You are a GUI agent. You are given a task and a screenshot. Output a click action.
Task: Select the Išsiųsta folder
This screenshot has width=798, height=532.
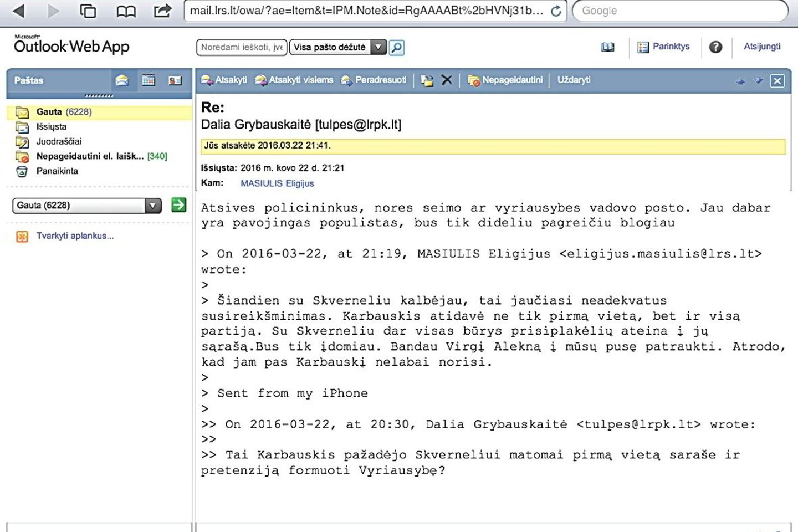51,126
